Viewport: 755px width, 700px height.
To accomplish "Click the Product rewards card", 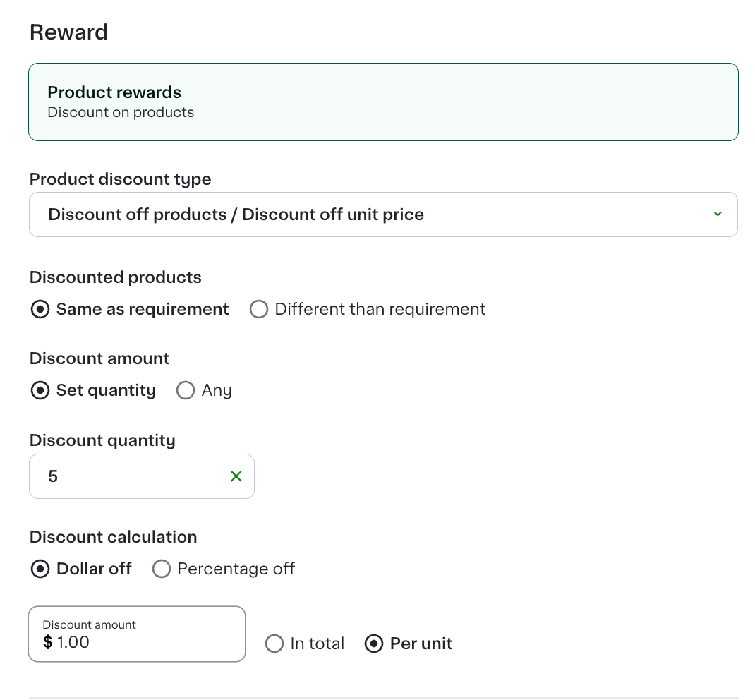I will click(383, 102).
